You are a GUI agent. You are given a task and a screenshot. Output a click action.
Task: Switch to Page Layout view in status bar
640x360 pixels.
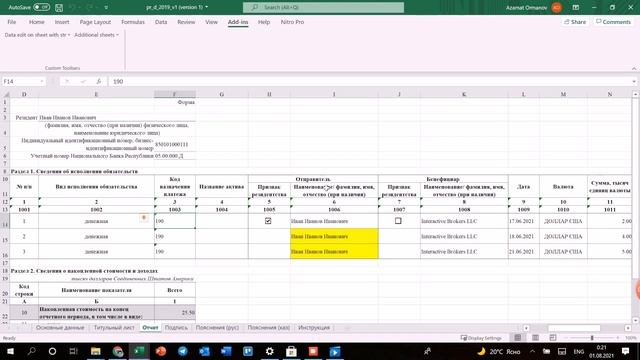coord(535,338)
